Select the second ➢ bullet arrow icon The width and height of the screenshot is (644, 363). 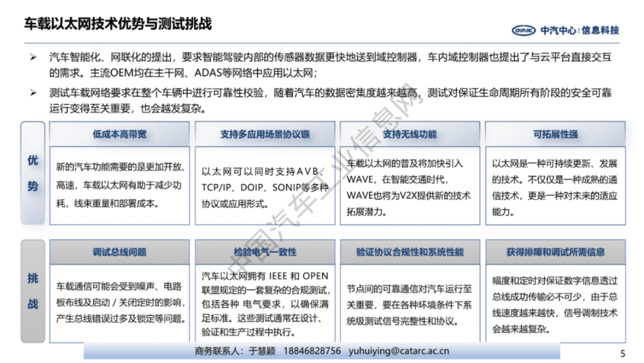(31, 93)
